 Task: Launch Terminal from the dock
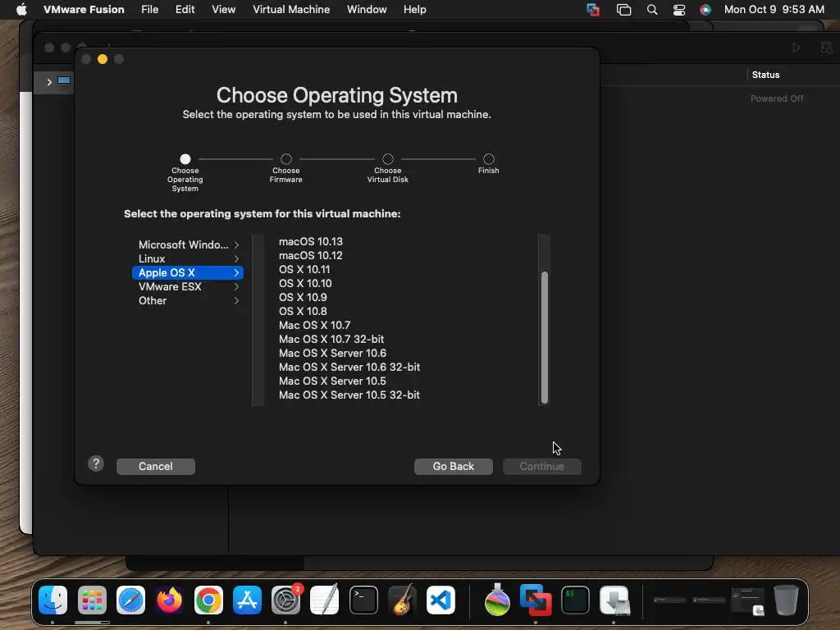click(x=363, y=600)
